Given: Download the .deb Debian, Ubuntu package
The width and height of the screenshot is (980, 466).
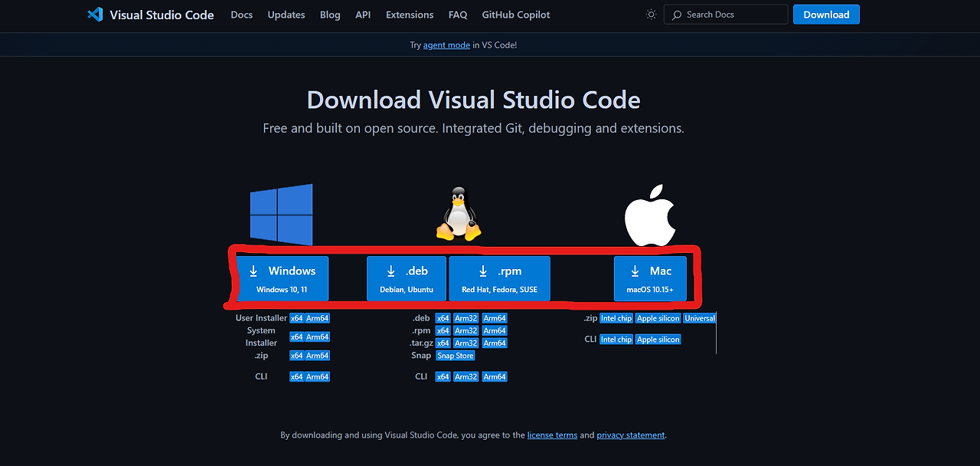Looking at the screenshot, I should [x=407, y=279].
